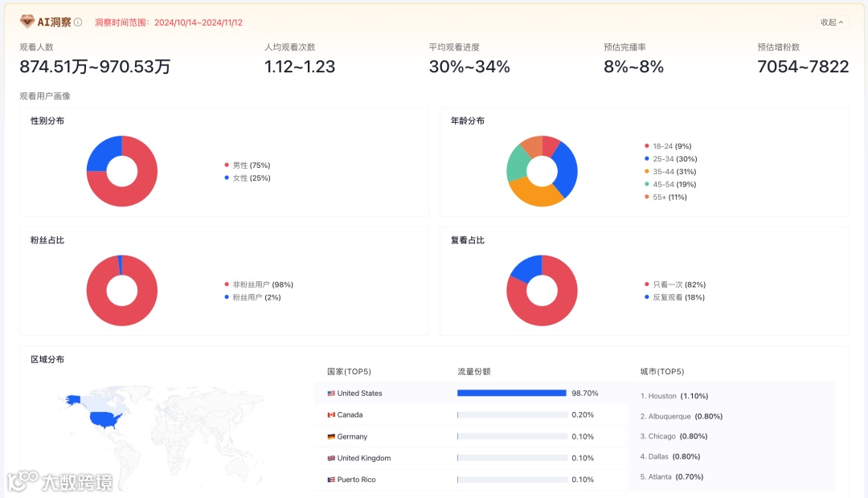
Task: Click the 观看人数 value 874.51万~970.53万
Action: pyautogui.click(x=95, y=67)
